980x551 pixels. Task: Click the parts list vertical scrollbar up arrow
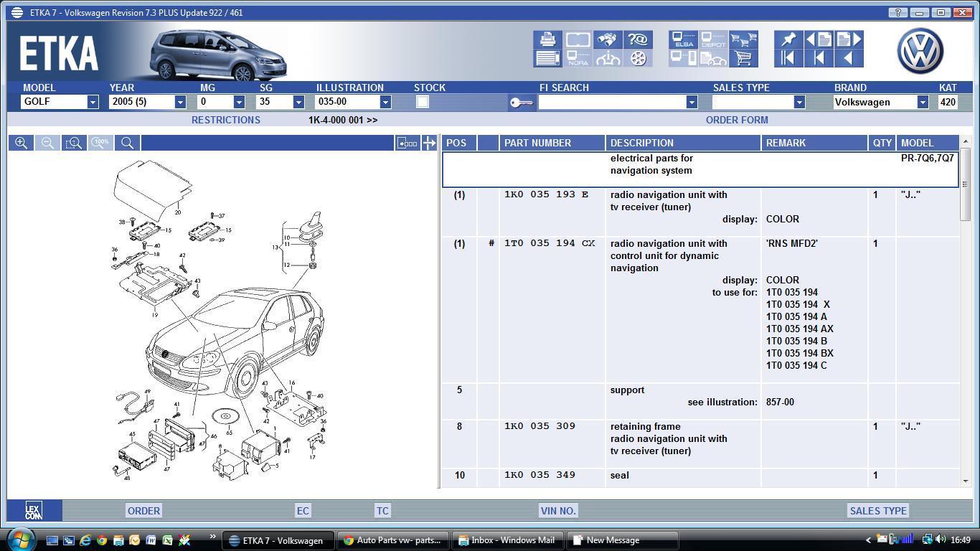pos(965,141)
